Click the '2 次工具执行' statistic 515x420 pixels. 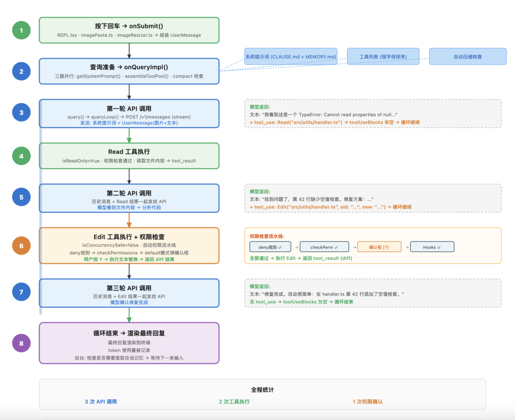234,402
